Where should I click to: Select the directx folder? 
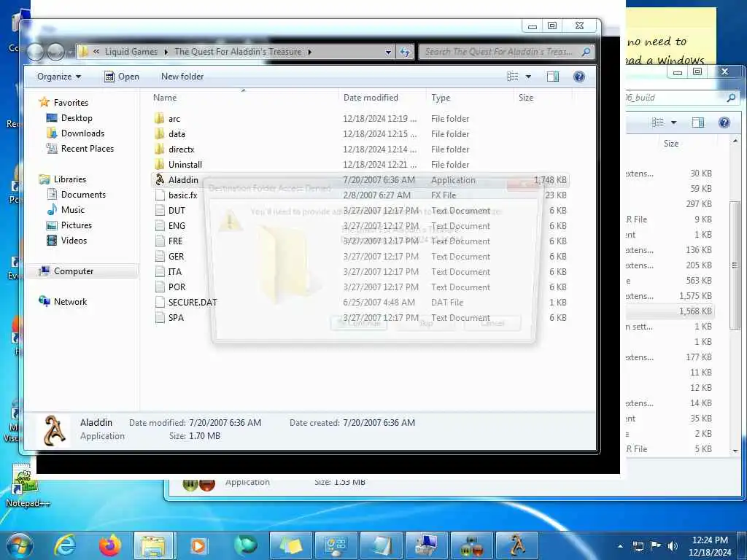pos(181,149)
